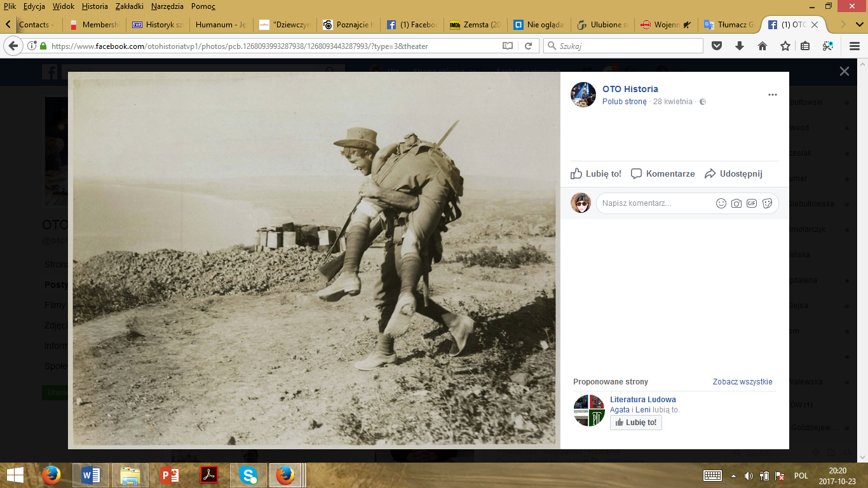The width and height of the screenshot is (868, 488).
Task: Show hidden system tray icons
Action: tap(734, 475)
